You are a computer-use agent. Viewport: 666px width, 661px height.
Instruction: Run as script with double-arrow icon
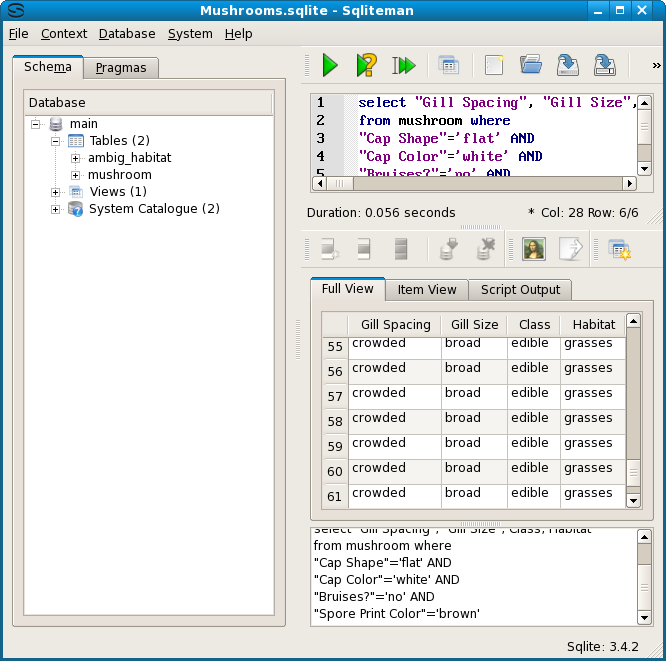pos(403,65)
